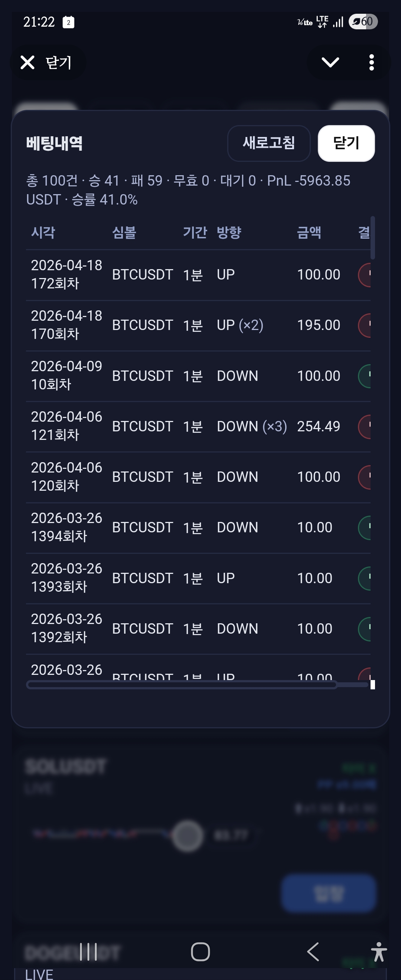Click the 새로고침 refresh button

pyautogui.click(x=268, y=143)
